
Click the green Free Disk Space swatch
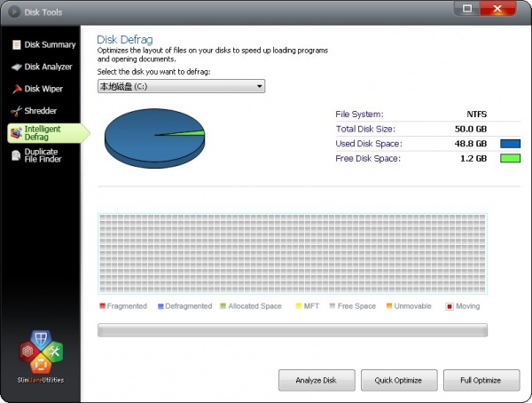(x=510, y=159)
